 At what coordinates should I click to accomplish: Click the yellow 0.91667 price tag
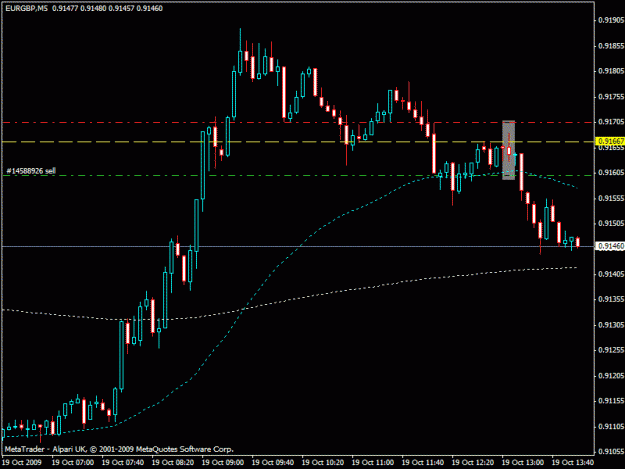[x=609, y=141]
